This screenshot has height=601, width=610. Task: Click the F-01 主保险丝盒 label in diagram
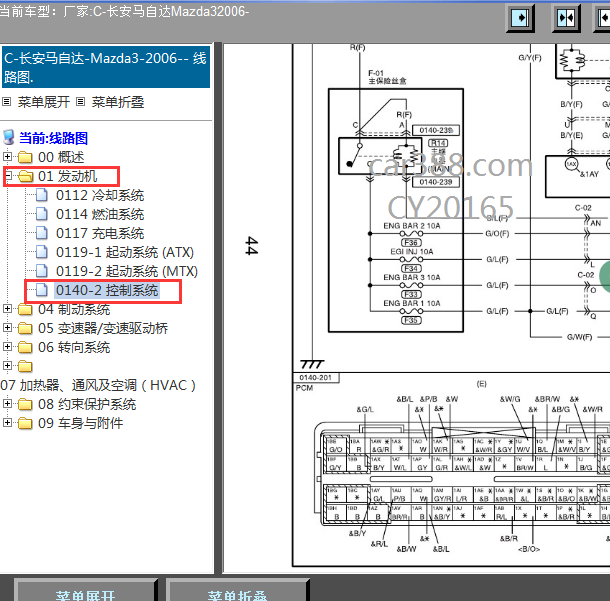coord(387,77)
